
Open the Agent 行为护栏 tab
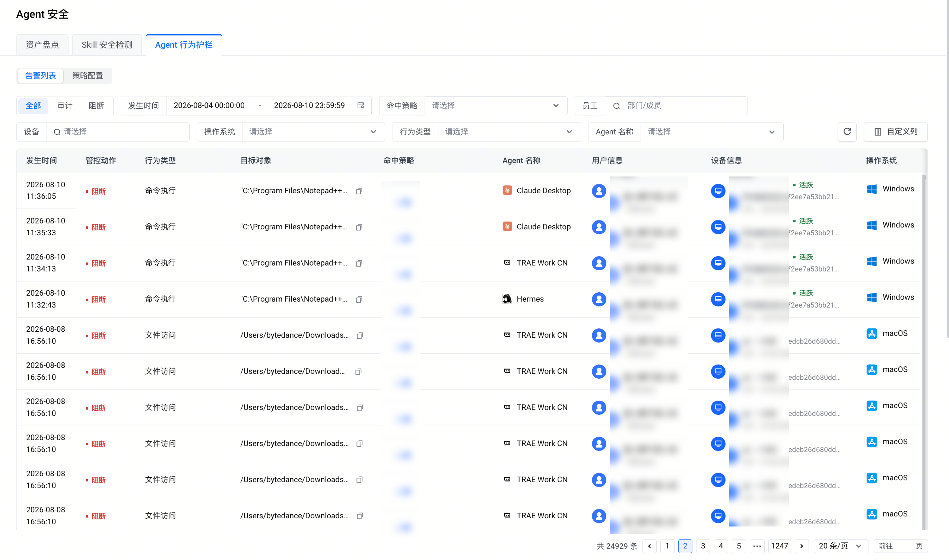tap(184, 45)
